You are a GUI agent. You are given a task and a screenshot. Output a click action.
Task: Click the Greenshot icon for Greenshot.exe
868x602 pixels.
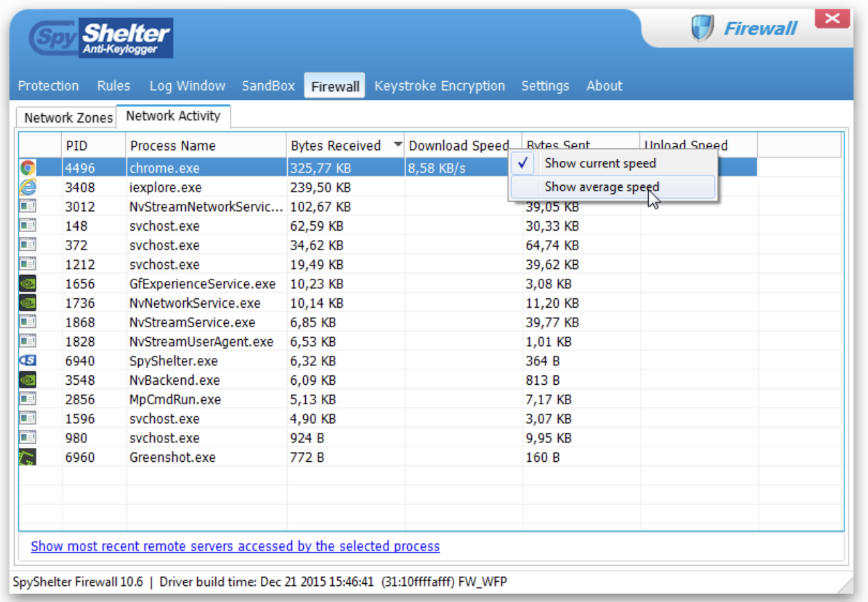(x=28, y=457)
